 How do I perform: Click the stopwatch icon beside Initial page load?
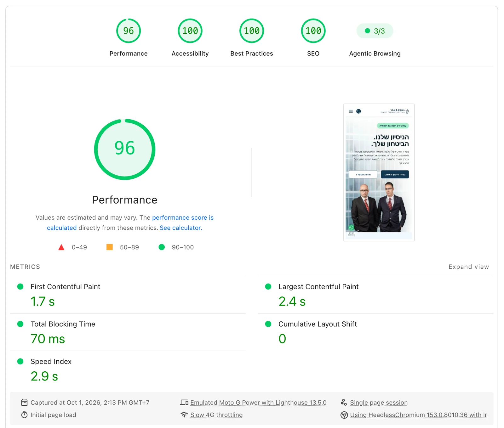tap(24, 415)
